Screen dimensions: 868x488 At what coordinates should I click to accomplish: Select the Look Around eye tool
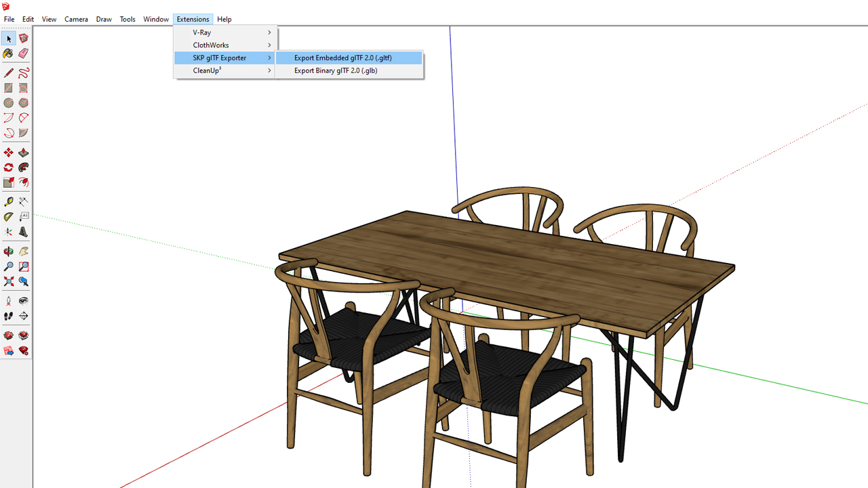pos(24,301)
